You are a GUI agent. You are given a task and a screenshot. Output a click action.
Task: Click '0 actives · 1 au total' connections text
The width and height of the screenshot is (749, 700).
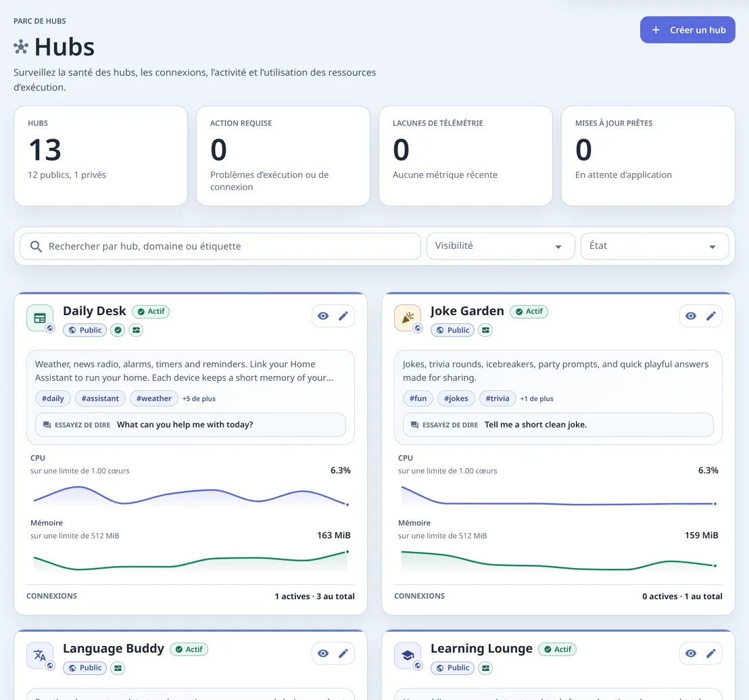[682, 597]
